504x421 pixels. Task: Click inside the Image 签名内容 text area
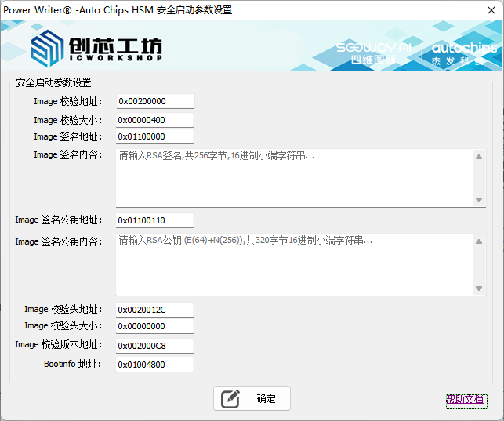point(294,178)
